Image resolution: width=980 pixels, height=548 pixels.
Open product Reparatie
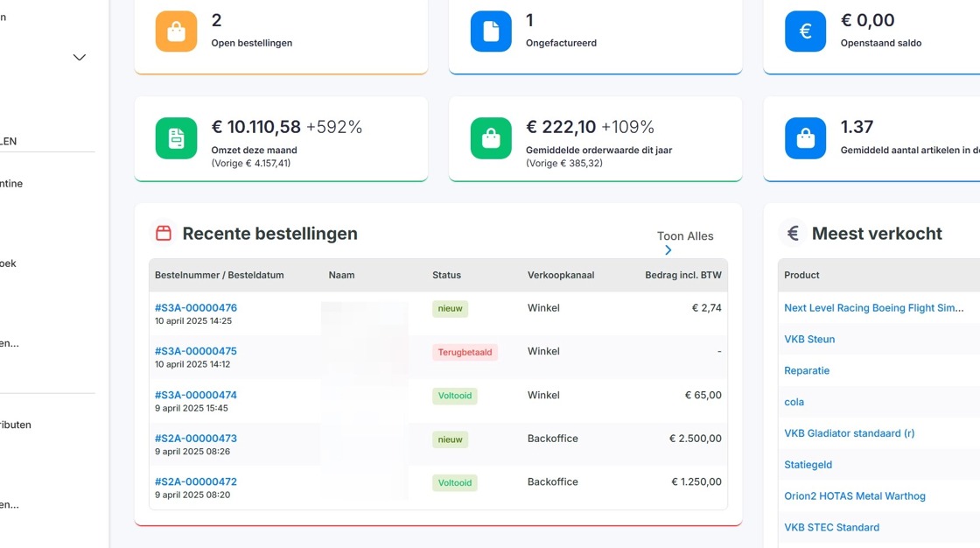[x=807, y=370]
